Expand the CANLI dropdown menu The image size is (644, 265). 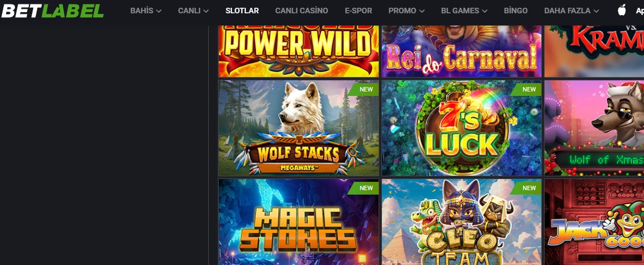tap(193, 11)
